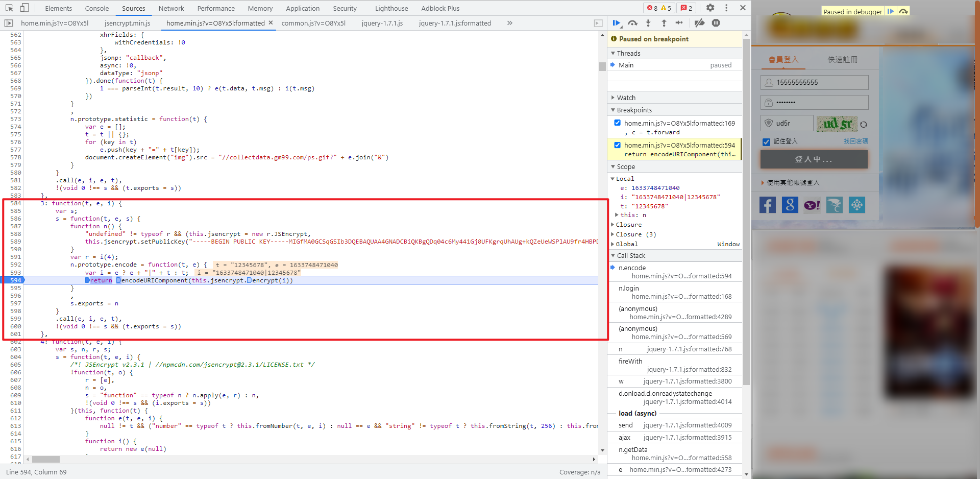This screenshot has height=479, width=980.
Task: Step into next function call
Action: pos(648,23)
